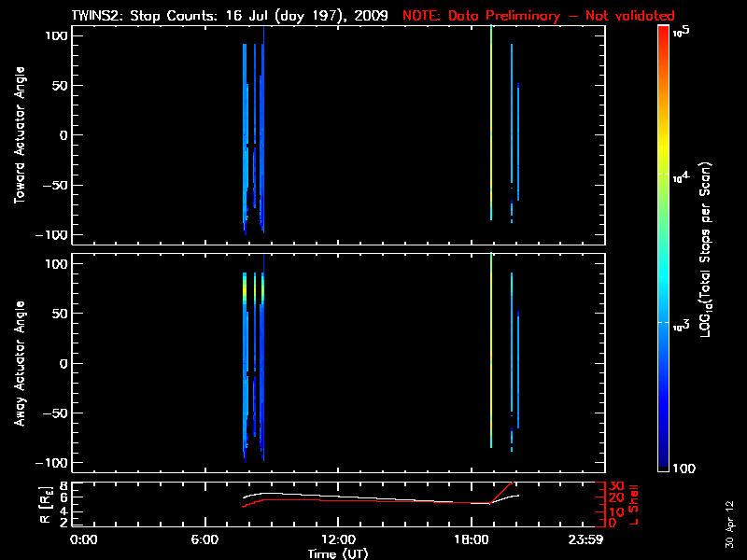Click the 0:00 time axis start label
This screenshot has width=747, height=560.
[x=84, y=539]
